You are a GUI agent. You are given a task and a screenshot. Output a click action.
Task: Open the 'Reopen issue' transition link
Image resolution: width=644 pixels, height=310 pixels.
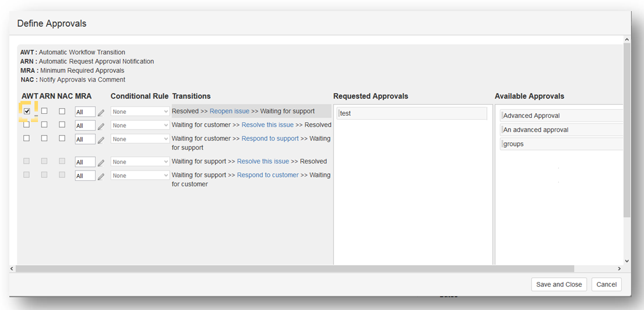(x=229, y=111)
